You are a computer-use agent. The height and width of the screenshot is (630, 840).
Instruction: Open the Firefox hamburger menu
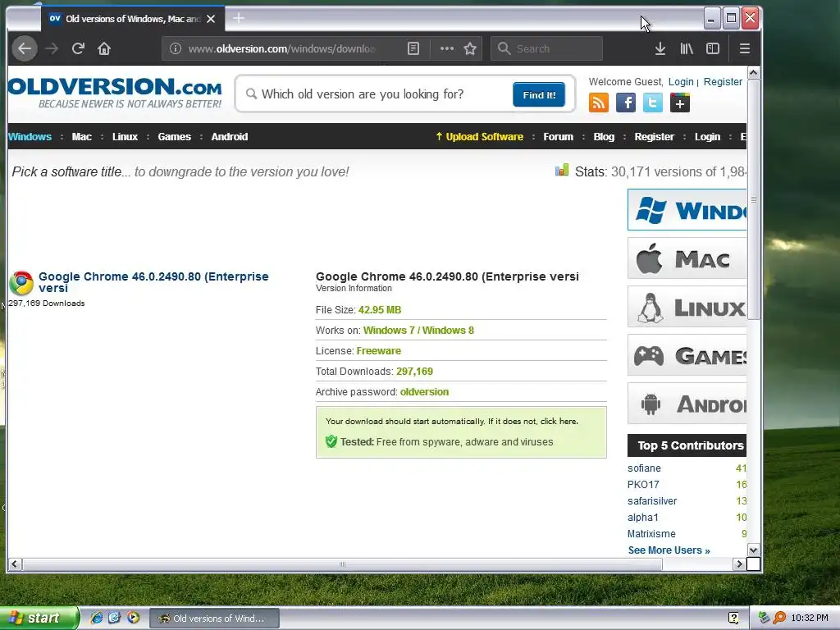click(x=745, y=48)
